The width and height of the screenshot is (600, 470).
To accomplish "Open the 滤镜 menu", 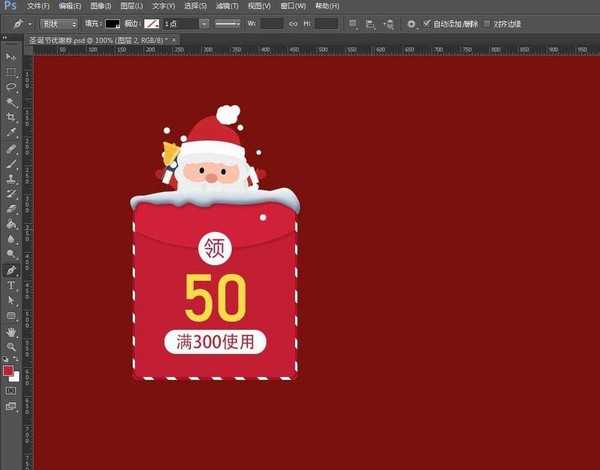I will click(x=225, y=6).
